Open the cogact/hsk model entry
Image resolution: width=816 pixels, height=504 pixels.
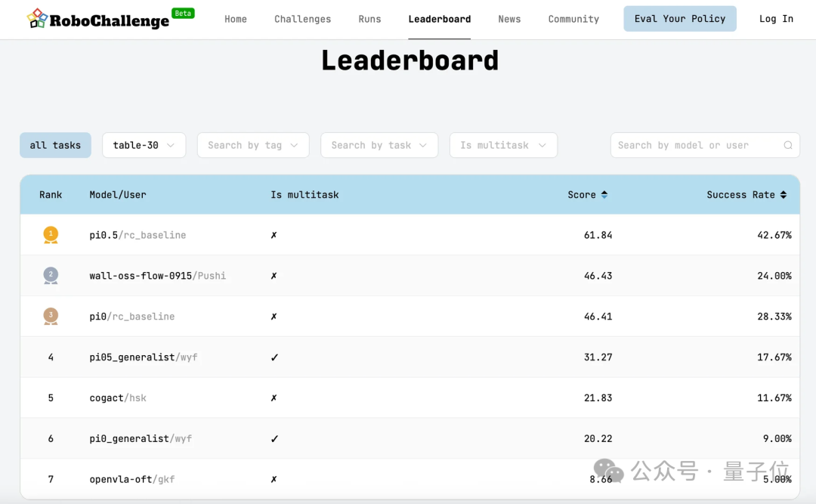118,397
